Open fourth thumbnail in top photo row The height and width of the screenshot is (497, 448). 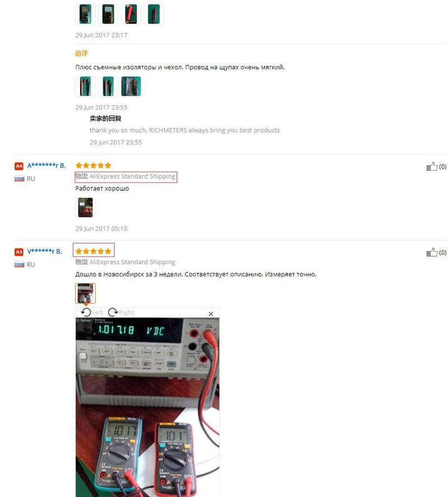point(154,14)
